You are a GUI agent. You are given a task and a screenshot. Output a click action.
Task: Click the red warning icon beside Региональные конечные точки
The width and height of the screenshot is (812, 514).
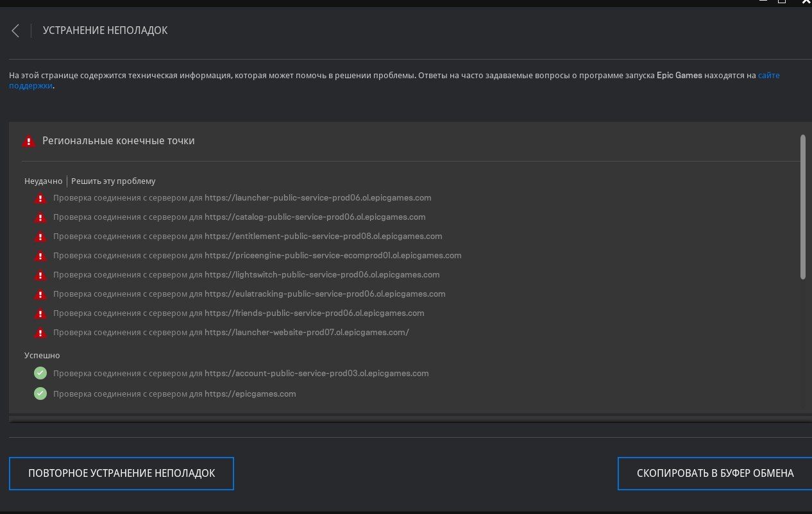[x=28, y=141]
